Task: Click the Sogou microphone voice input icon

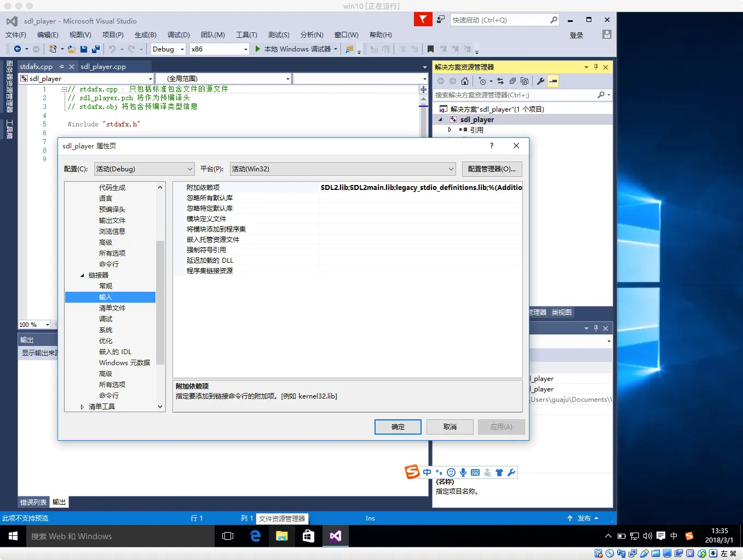Action: tap(463, 472)
